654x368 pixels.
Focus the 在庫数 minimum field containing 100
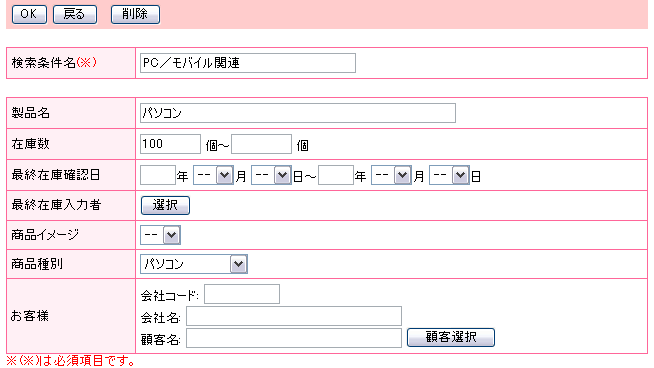[x=170, y=144]
